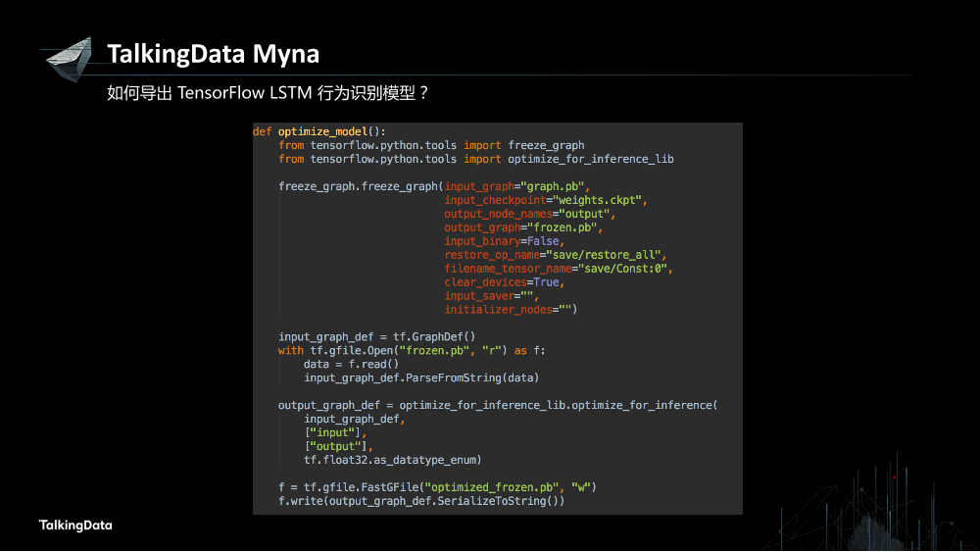Click the 'f.write(output_graph_def.SerializeToString())' line

tap(421, 501)
